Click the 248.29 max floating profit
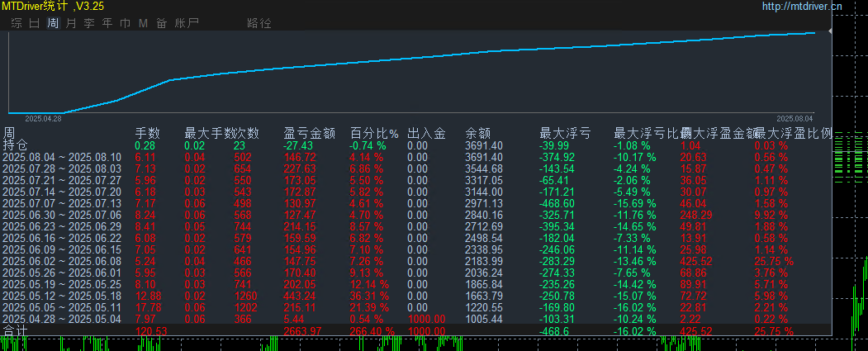Viewport: 868px width, 351px height. [696, 214]
